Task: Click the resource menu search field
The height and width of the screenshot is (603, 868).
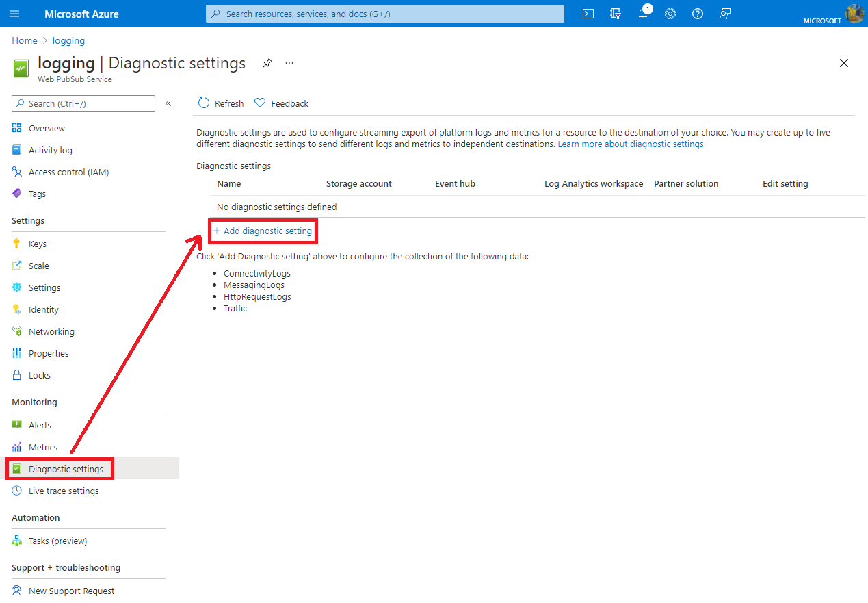Action: pyautogui.click(x=82, y=103)
